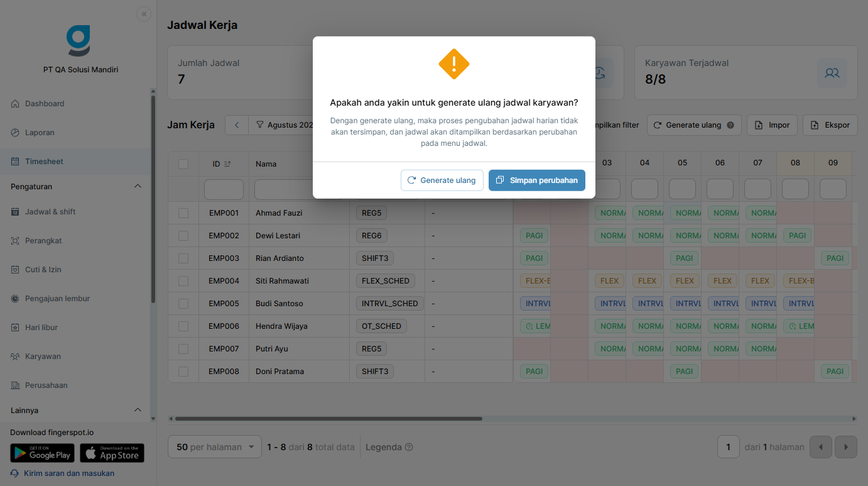Image resolution: width=868 pixels, height=486 pixels.
Task: Click the Laporan chart icon
Action: (x=16, y=133)
